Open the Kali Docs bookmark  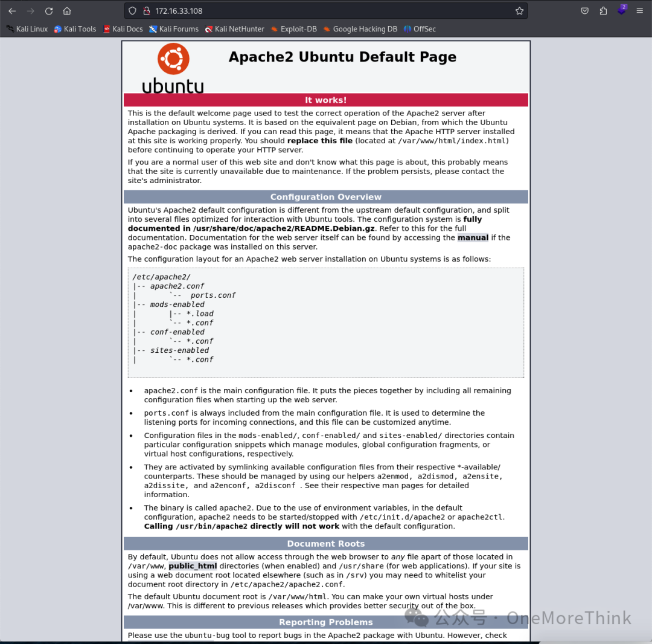click(x=123, y=29)
